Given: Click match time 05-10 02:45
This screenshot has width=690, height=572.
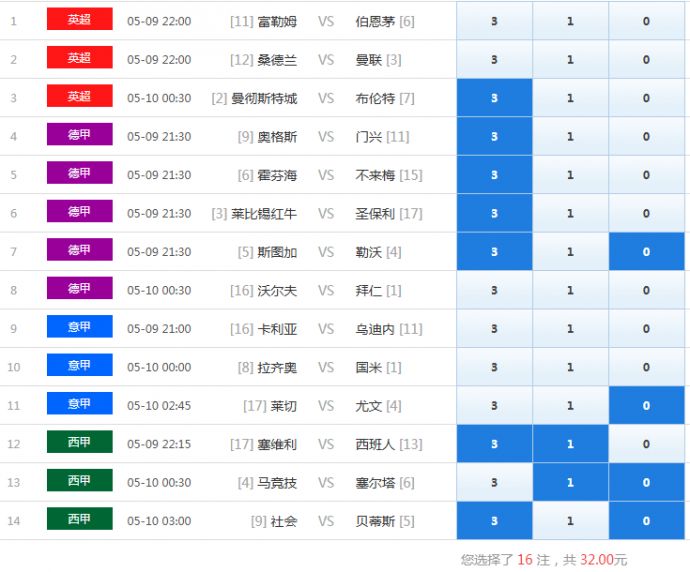Looking at the screenshot, I should (x=159, y=406).
